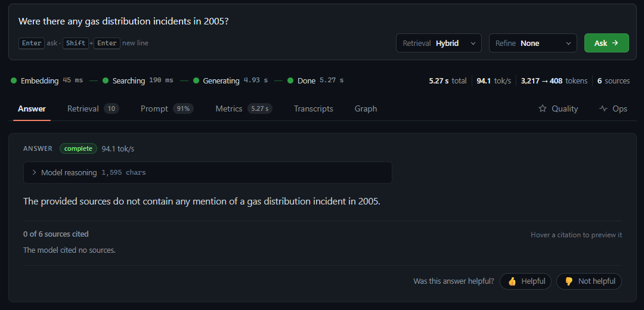Open the Graph tab
The height and width of the screenshot is (310, 644).
point(366,109)
